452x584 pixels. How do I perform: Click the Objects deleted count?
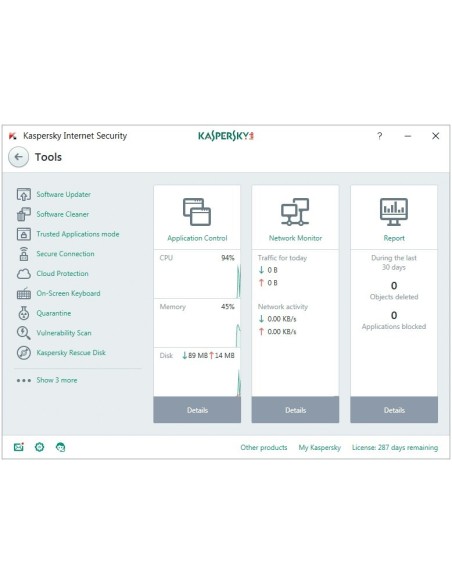(x=394, y=286)
